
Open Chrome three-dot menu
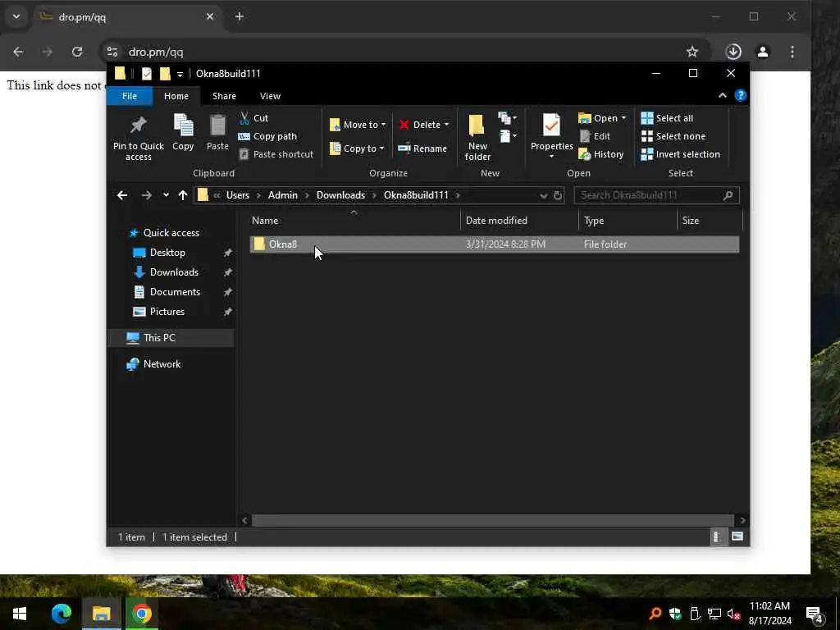click(x=792, y=52)
